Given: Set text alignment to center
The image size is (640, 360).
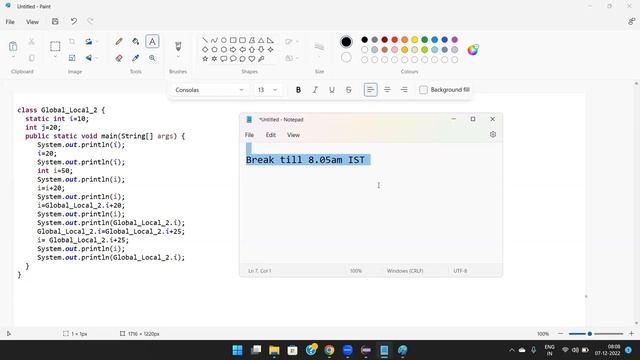Looking at the screenshot, I should (387, 90).
